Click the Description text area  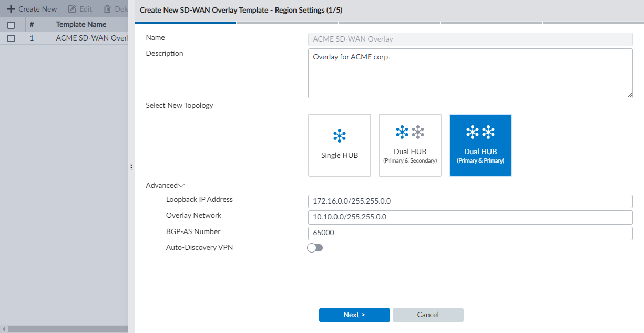point(470,73)
